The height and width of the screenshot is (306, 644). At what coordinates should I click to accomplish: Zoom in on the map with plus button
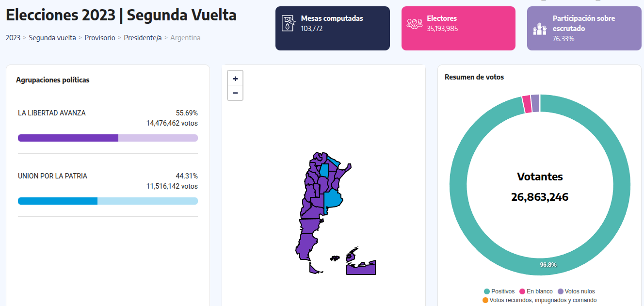[x=235, y=79]
